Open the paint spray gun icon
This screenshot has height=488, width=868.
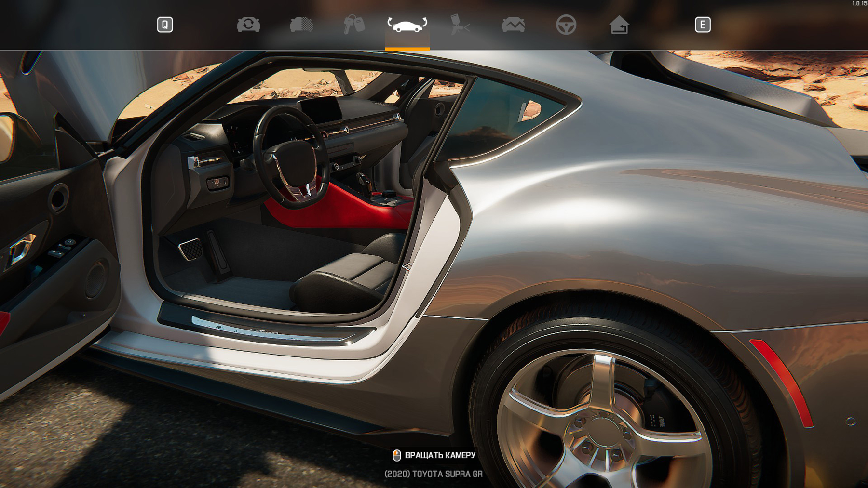pyautogui.click(x=460, y=25)
